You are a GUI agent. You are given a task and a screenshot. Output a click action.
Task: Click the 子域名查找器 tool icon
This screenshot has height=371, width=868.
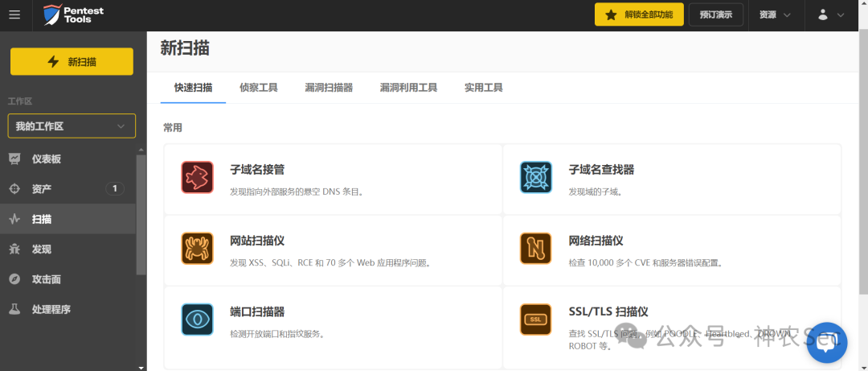536,177
